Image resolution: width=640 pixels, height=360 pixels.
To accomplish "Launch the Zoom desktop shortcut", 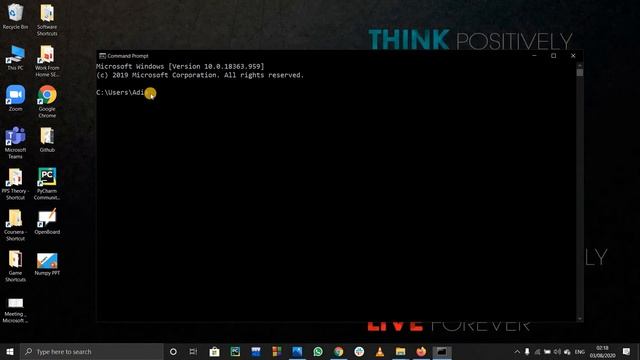I will click(x=15, y=98).
